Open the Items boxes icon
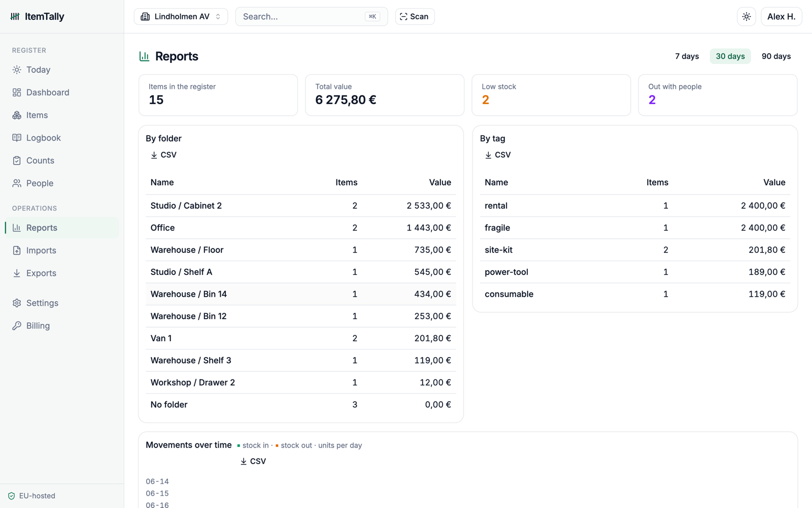This screenshot has height=508, width=812. (17, 115)
